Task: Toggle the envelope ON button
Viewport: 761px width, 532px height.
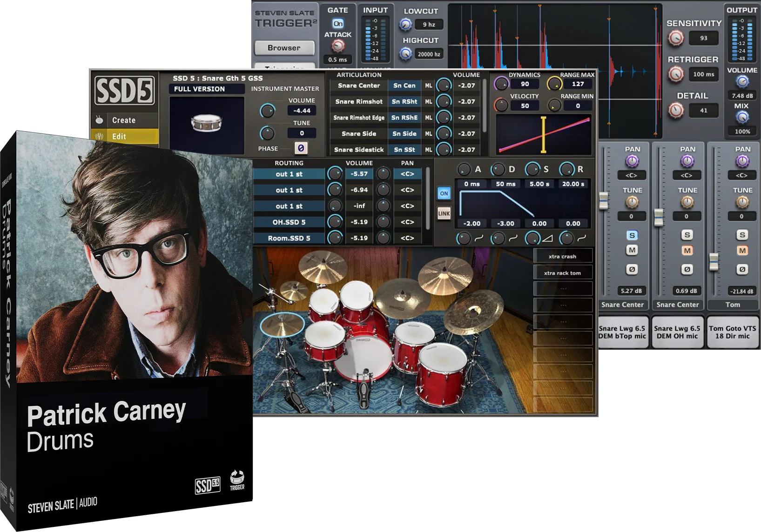Action: point(444,193)
